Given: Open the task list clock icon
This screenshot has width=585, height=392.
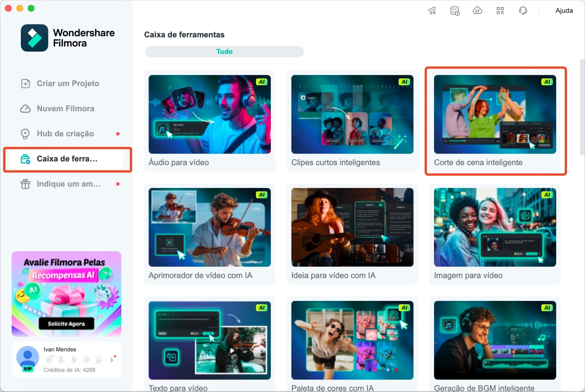Looking at the screenshot, I should (x=455, y=11).
